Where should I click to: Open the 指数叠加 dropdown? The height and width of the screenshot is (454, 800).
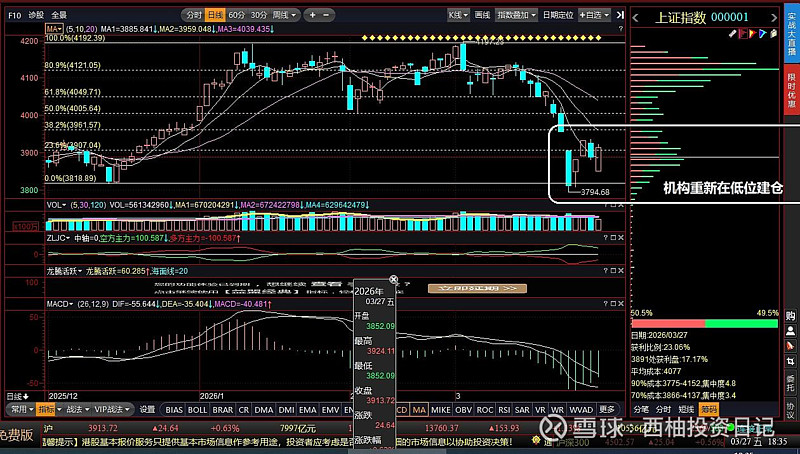tap(517, 15)
